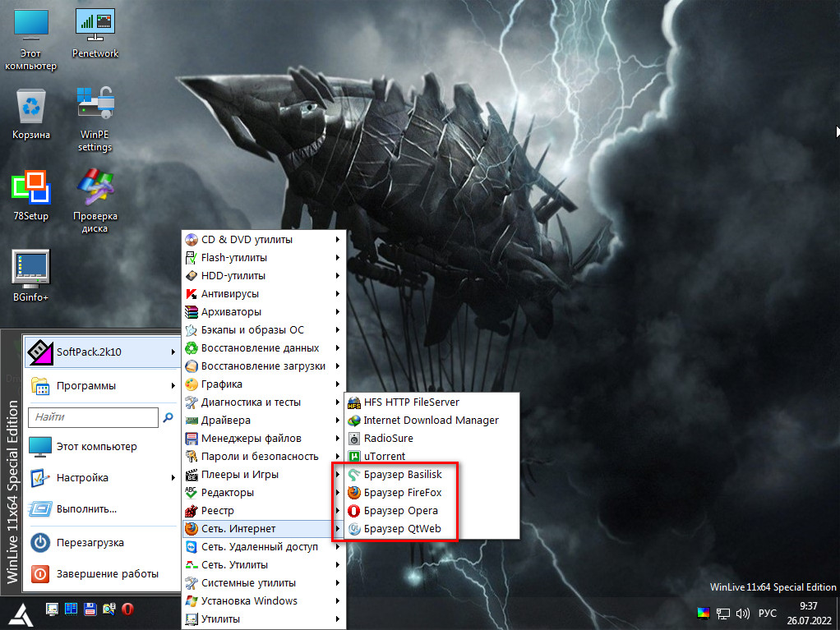Screen dimensions: 840x630
Task: Open the network tray icon
Action: click(x=723, y=614)
